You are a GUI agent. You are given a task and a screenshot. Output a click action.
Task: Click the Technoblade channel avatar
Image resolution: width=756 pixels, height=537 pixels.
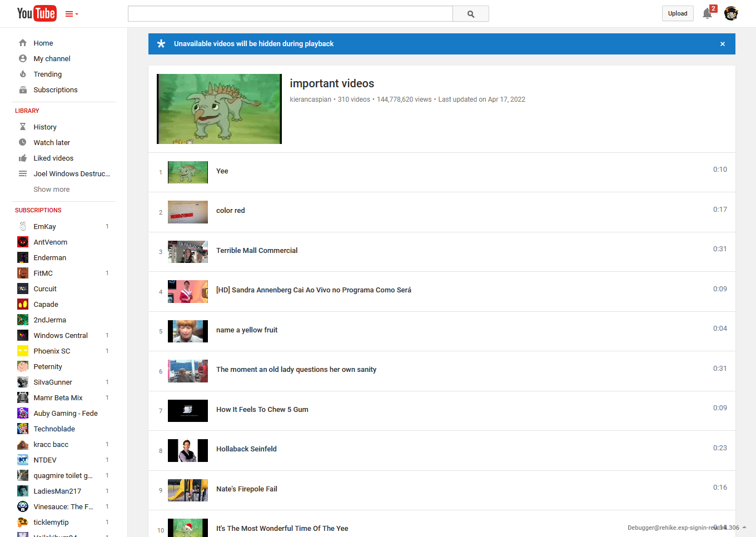coord(23,429)
